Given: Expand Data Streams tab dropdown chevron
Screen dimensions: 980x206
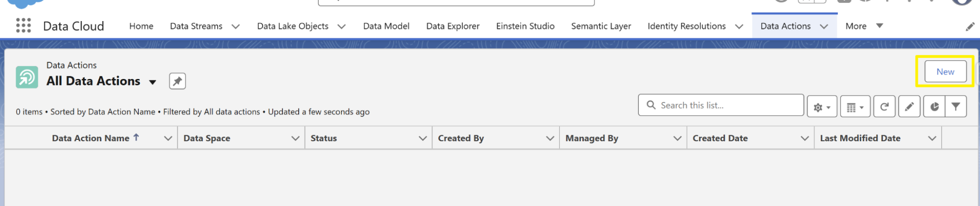Looking at the screenshot, I should point(236,26).
